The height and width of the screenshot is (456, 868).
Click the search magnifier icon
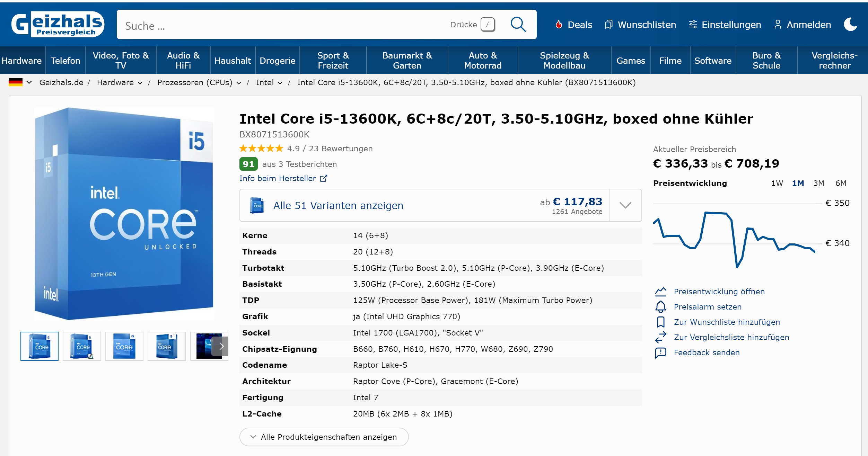[518, 25]
